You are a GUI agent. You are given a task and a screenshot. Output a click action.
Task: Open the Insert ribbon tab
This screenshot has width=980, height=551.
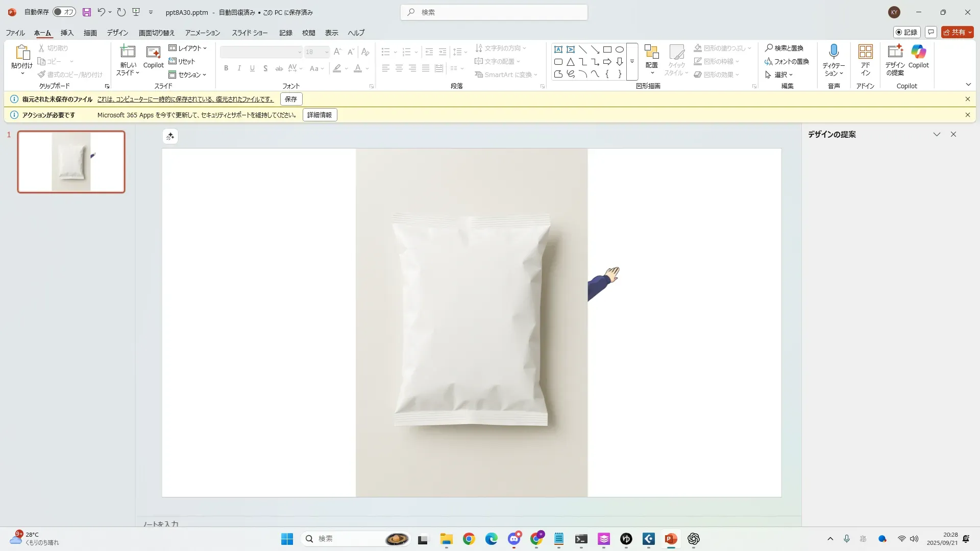pos(67,33)
